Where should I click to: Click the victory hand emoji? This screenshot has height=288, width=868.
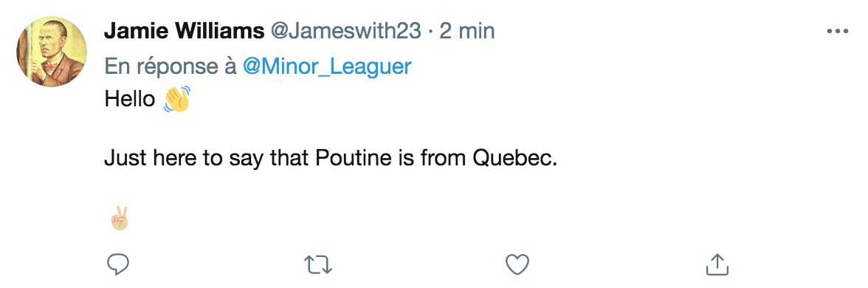(x=119, y=219)
